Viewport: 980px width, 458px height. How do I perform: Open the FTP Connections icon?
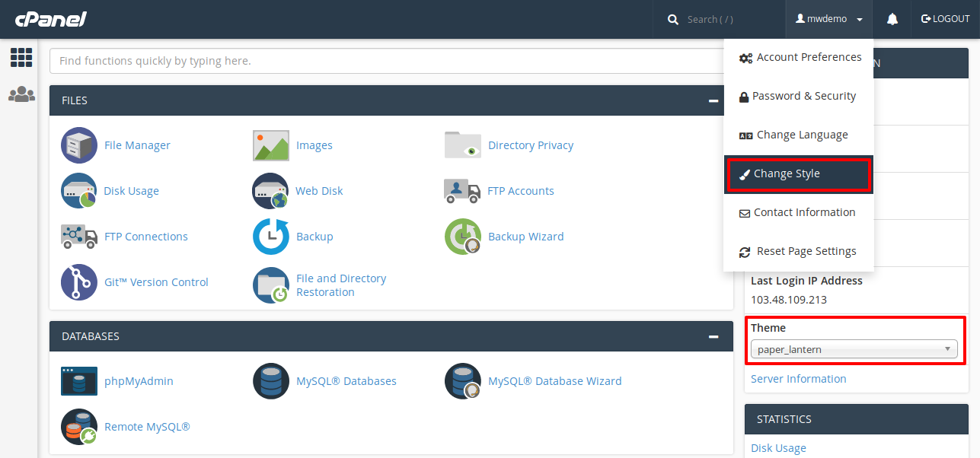pyautogui.click(x=79, y=237)
